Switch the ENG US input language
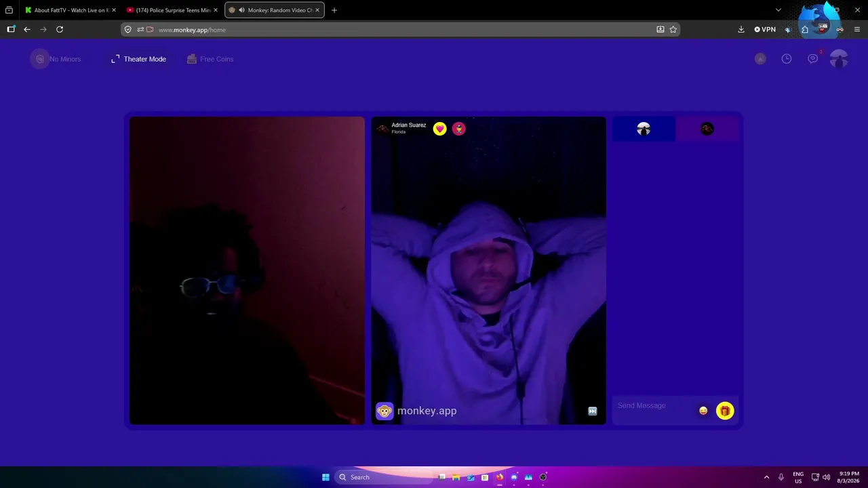This screenshot has width=868, height=488. 798,477
